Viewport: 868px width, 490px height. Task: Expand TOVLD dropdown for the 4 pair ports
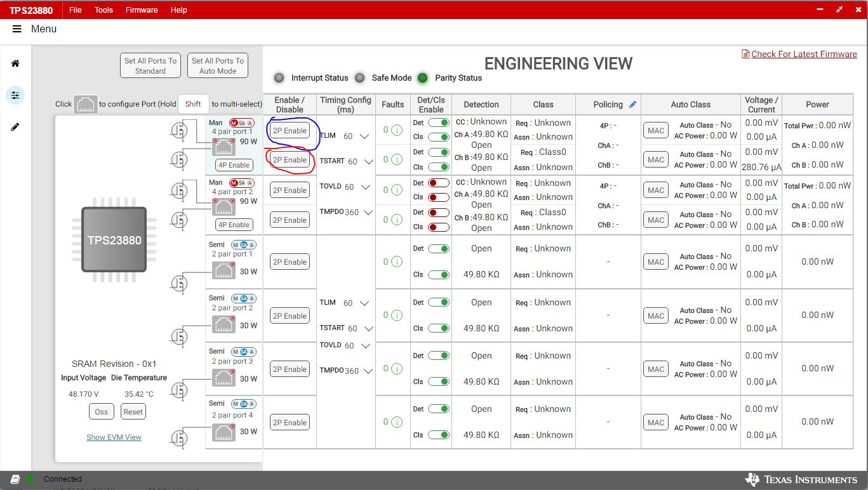click(366, 187)
